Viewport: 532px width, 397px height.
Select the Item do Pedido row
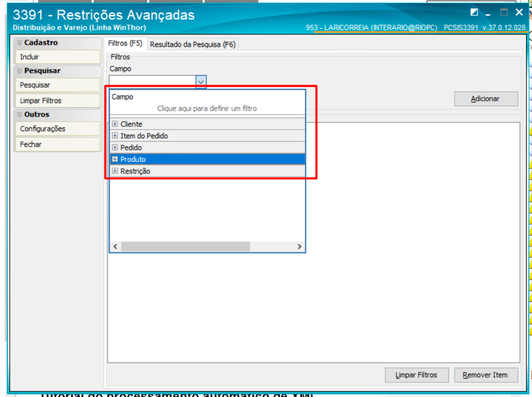coord(207,136)
